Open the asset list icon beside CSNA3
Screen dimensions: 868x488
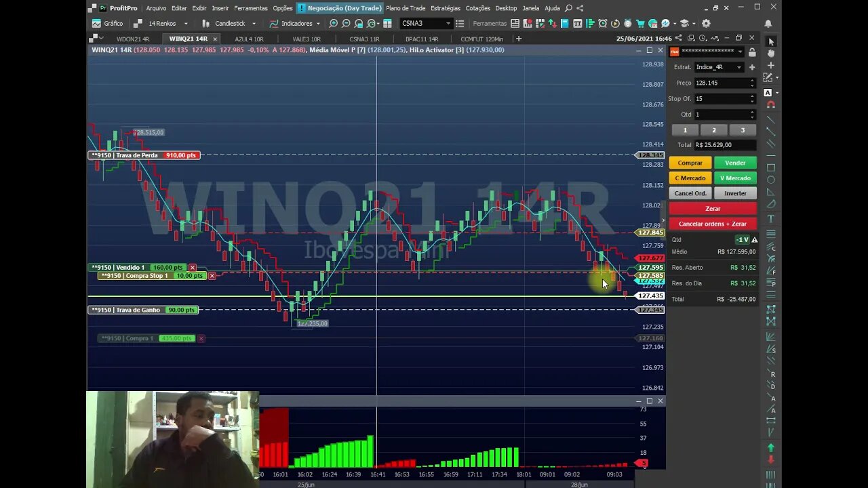460,23
